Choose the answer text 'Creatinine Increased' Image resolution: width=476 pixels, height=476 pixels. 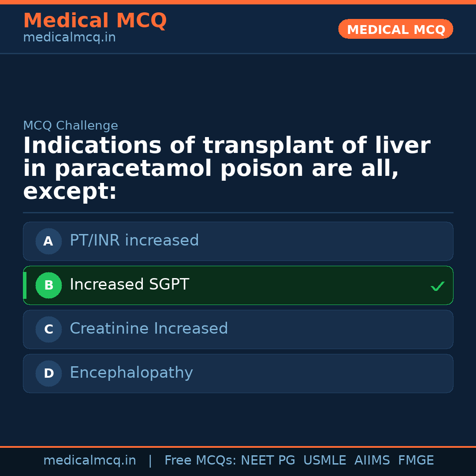tap(149, 329)
